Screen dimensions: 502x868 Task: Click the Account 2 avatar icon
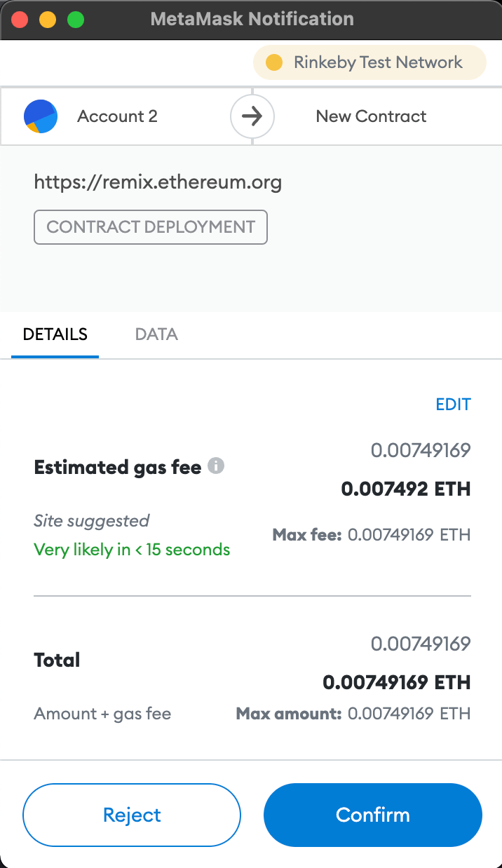(x=41, y=116)
